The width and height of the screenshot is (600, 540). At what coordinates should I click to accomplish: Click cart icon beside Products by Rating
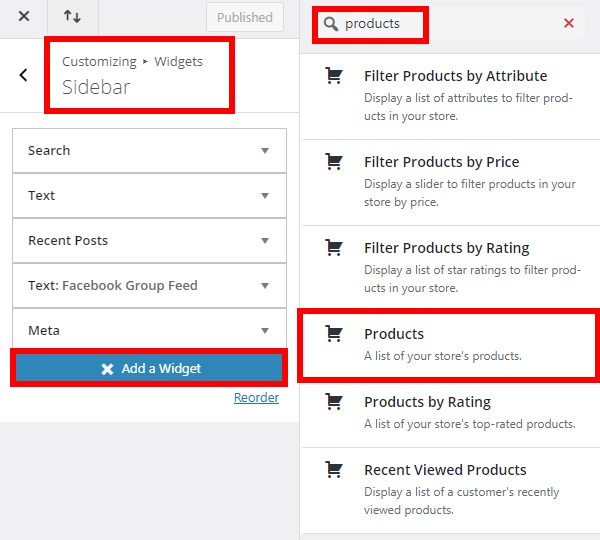[334, 401]
